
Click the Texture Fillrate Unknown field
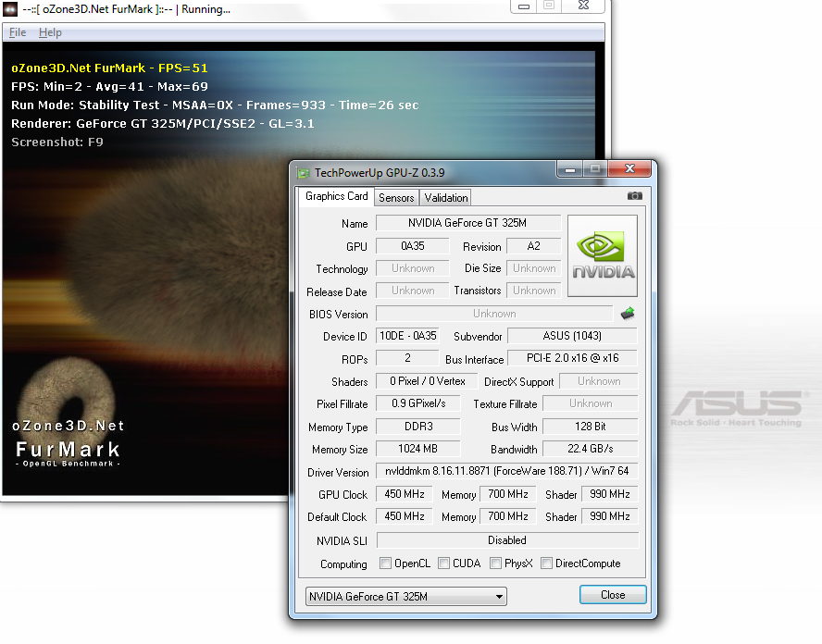591,403
